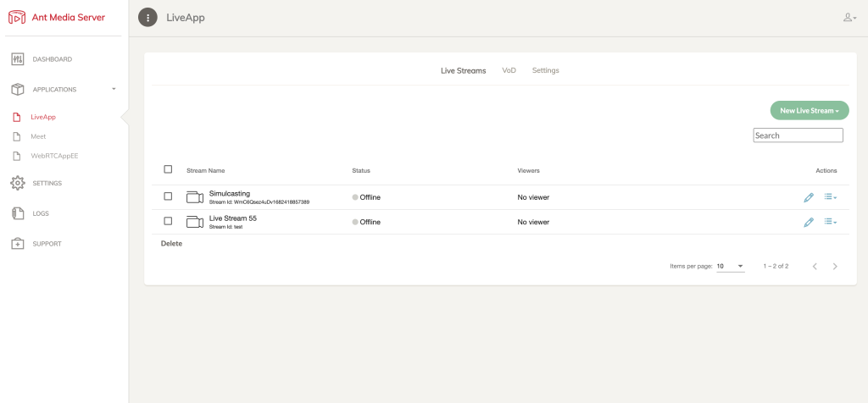Open Live Stream 55 actions list dropdown
The height and width of the screenshot is (403, 868).
click(831, 222)
